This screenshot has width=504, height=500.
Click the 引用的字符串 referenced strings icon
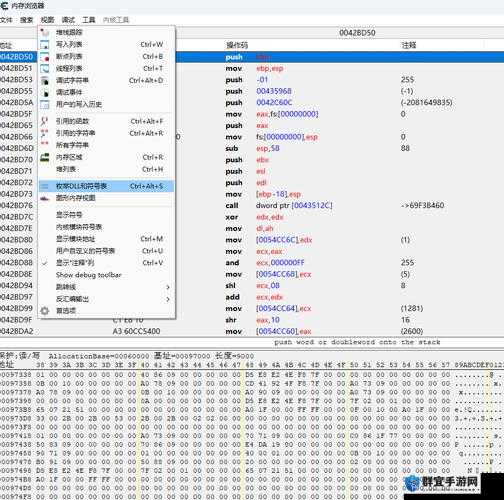pos(45,133)
